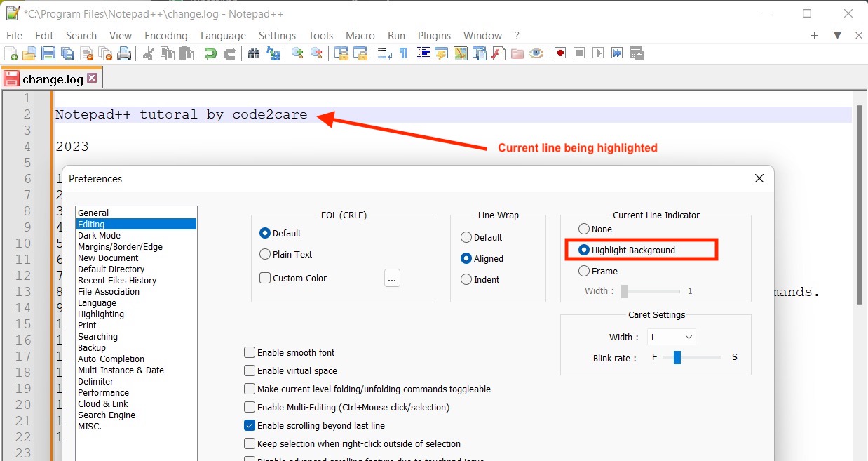Screen dimensions: 868x461
Task: Open custom color picker via ellipsis button
Action: point(392,278)
